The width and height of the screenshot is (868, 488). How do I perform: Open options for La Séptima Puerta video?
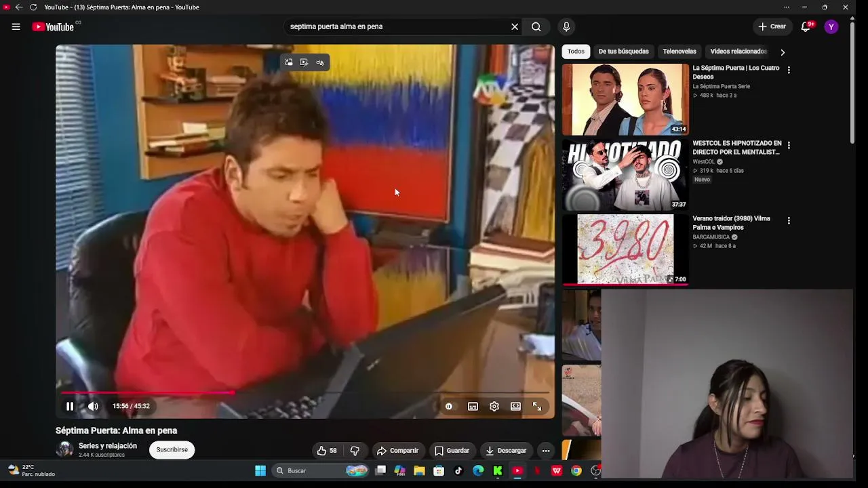(789, 70)
